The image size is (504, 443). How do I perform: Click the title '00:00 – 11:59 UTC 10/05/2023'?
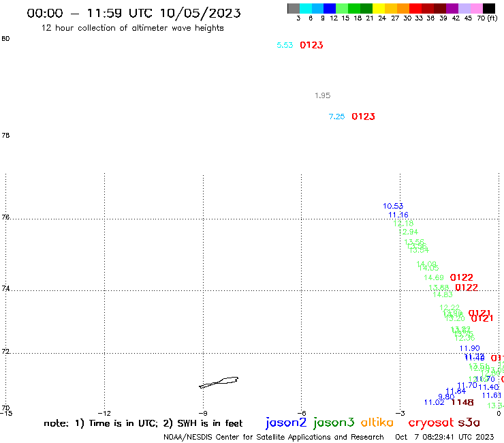[133, 13]
